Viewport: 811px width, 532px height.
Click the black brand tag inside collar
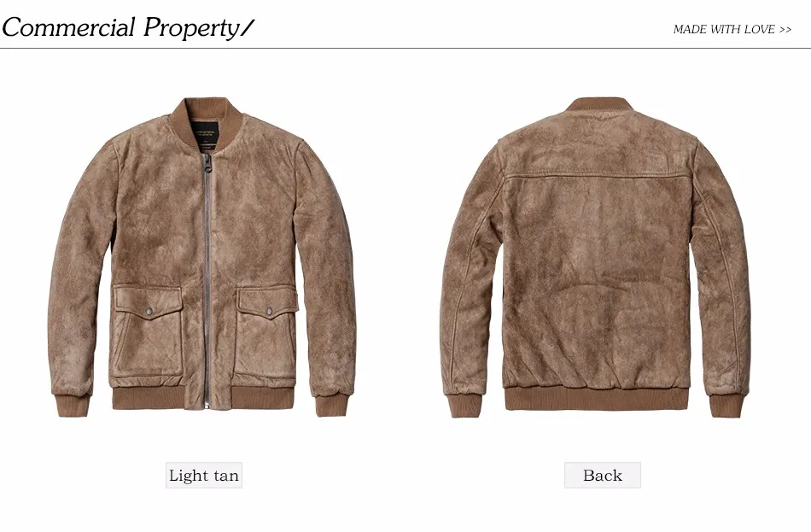click(x=206, y=132)
